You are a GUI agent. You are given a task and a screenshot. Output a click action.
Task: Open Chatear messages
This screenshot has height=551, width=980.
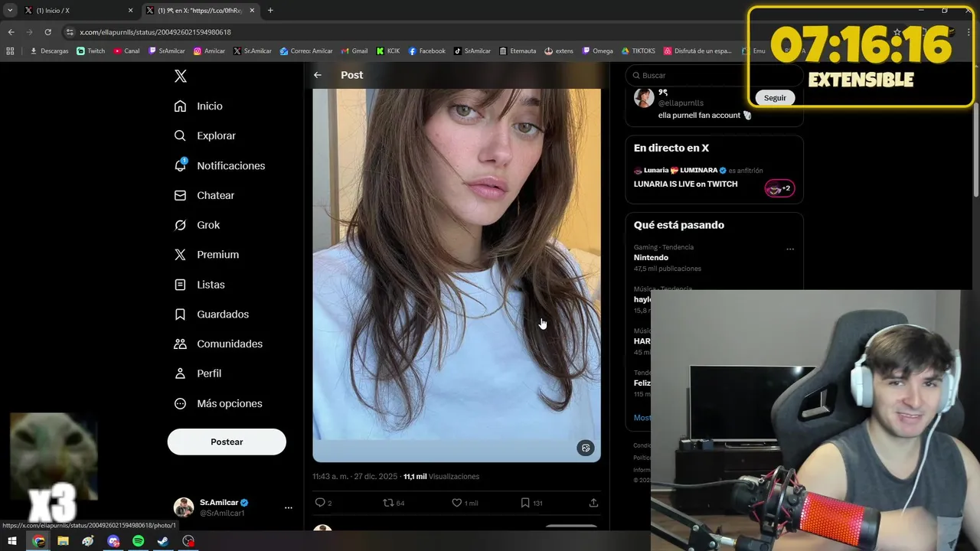coord(204,195)
